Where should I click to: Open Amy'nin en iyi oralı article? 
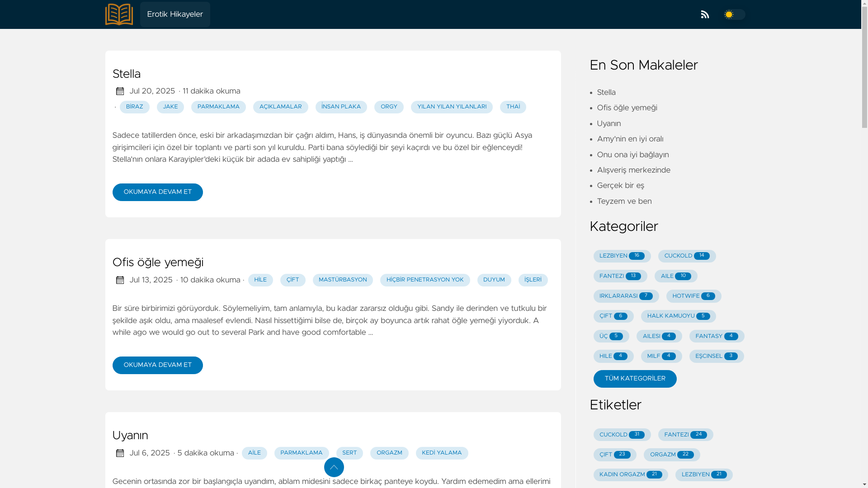tap(630, 139)
